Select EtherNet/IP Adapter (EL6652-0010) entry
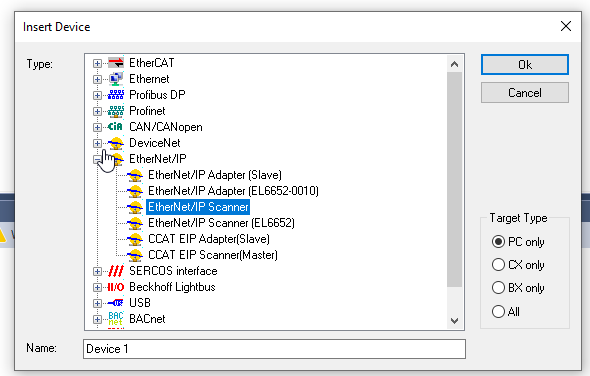The height and width of the screenshot is (376, 590). click(233, 191)
